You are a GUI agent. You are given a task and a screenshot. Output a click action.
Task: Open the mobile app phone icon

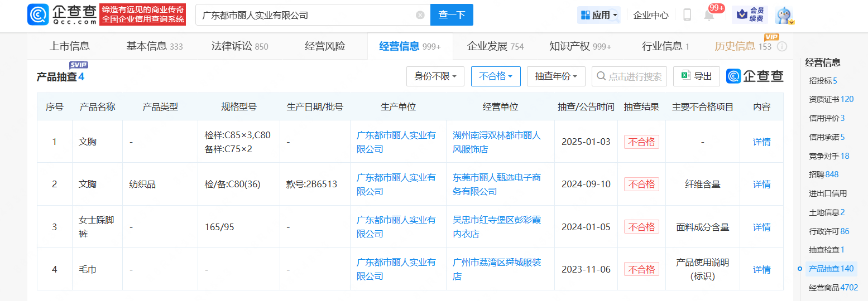click(687, 15)
